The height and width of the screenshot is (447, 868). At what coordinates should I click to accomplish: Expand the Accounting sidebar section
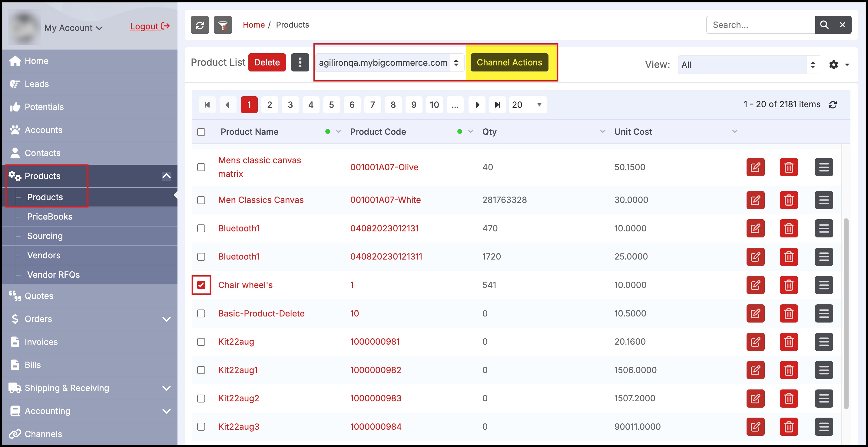coord(167,411)
